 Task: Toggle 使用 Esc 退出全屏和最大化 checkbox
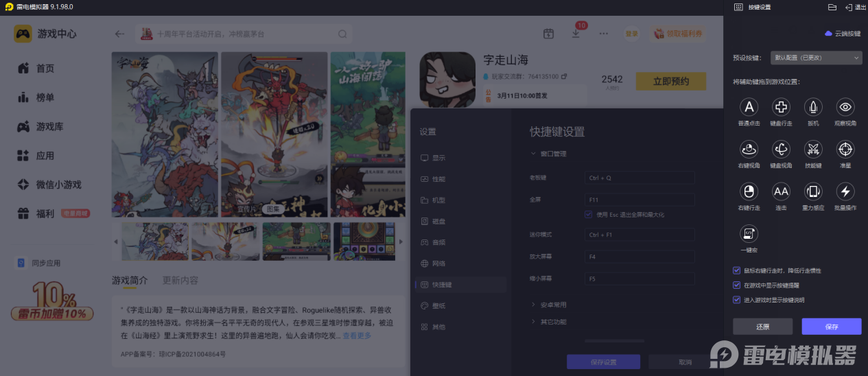pos(589,215)
